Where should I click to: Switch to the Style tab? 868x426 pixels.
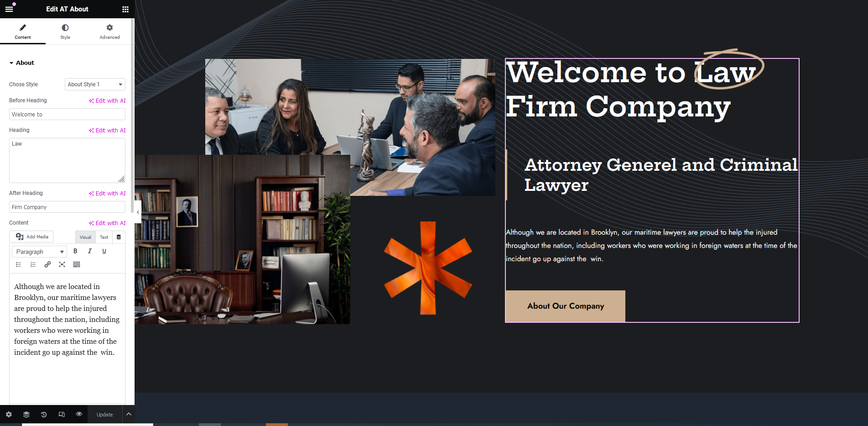click(x=65, y=32)
